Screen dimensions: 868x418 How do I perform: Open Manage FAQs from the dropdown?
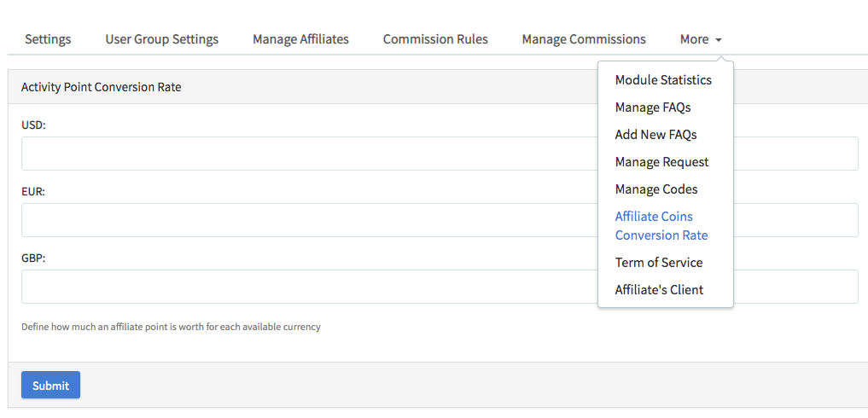653,107
